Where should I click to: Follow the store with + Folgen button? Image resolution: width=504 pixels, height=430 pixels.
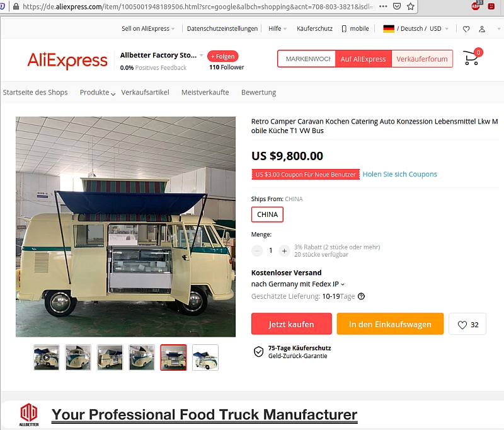pyautogui.click(x=223, y=56)
